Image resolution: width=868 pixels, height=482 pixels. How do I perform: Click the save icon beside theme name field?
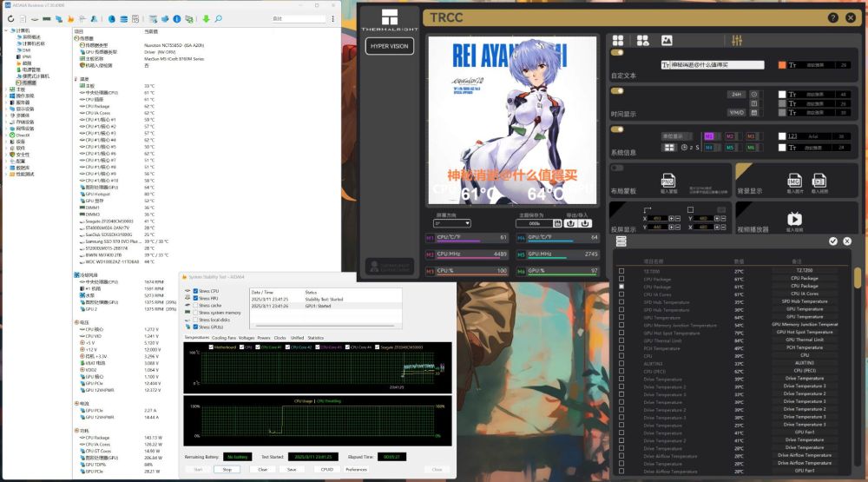point(557,223)
